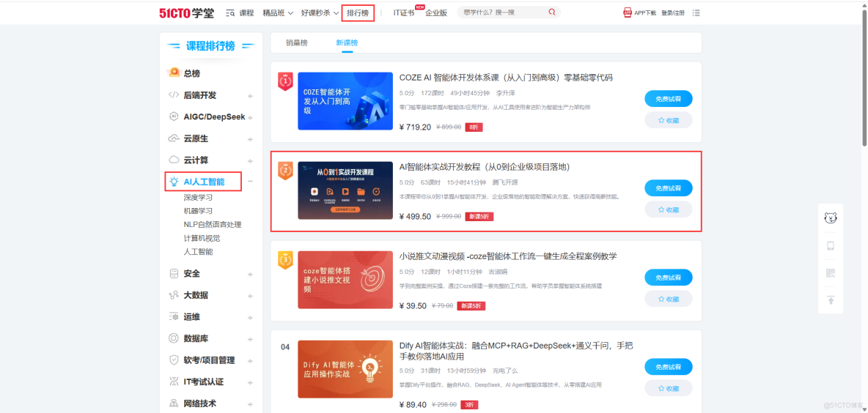Expand the 云原生 category plus sign
The height and width of the screenshot is (413, 868).
250,139
